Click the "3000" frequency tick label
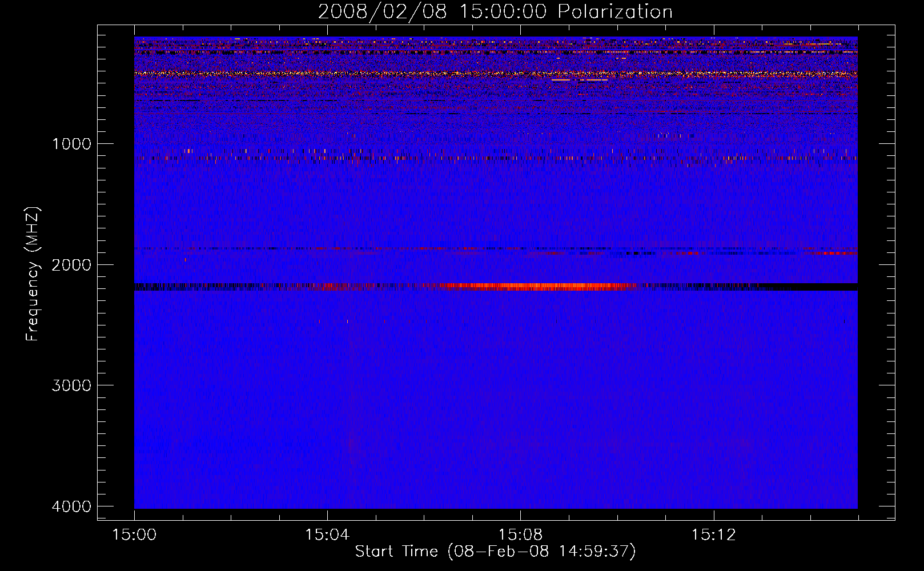 (x=71, y=385)
